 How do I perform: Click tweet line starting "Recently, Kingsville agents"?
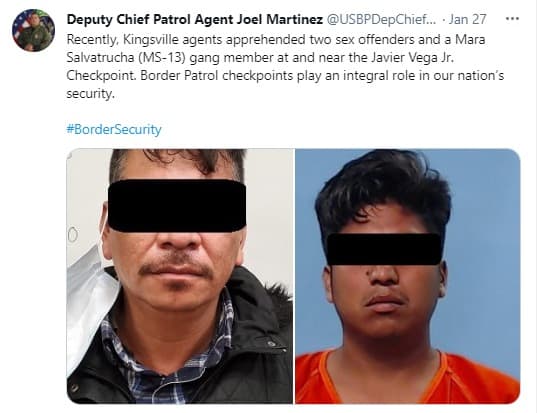coord(276,40)
